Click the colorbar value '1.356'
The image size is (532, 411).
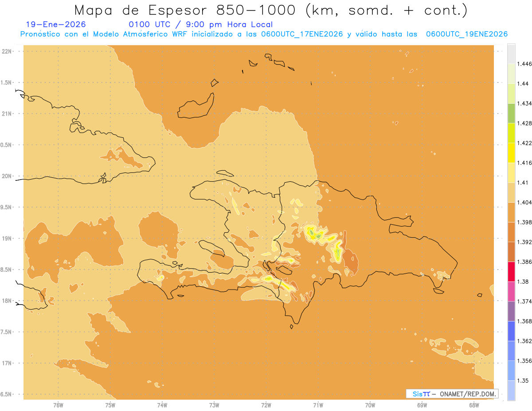pyautogui.click(x=524, y=361)
